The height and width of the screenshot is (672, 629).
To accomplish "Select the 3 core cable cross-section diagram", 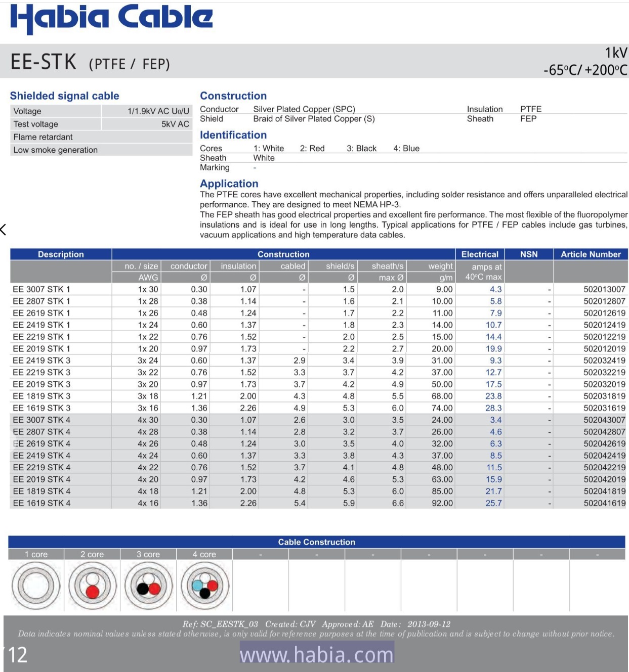I will [148, 586].
